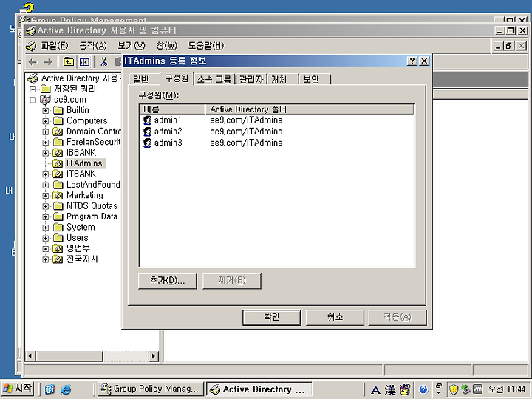Expand the LostAndFound container

tap(46, 185)
